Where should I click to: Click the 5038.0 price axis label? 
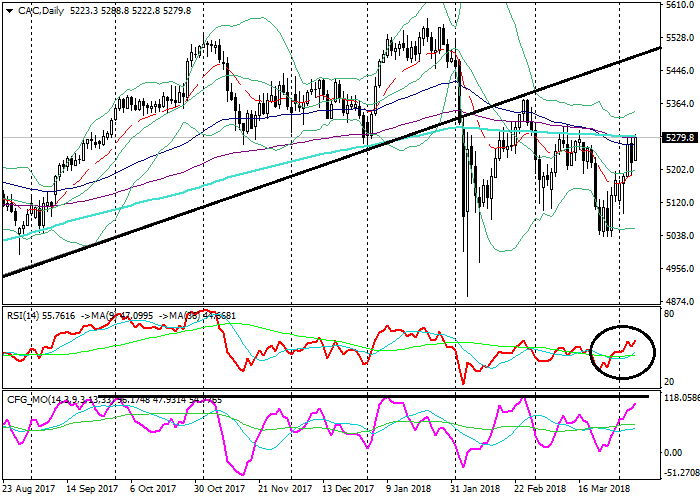coord(679,236)
